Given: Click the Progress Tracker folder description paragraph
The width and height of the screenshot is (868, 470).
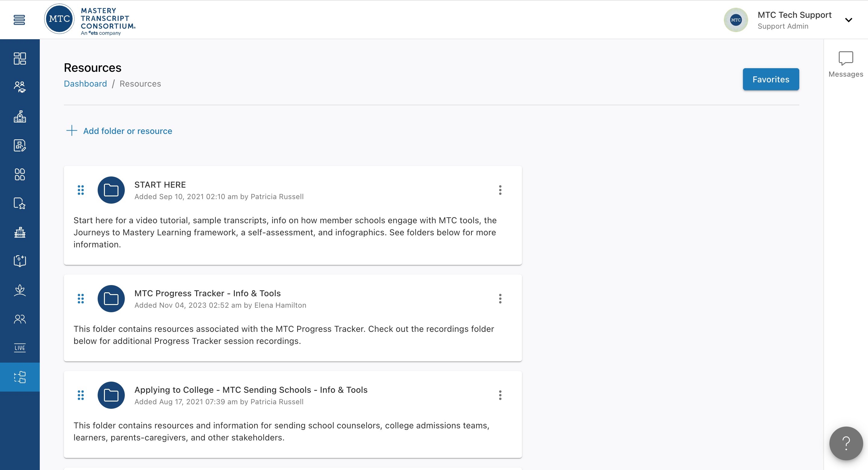Looking at the screenshot, I should point(284,335).
